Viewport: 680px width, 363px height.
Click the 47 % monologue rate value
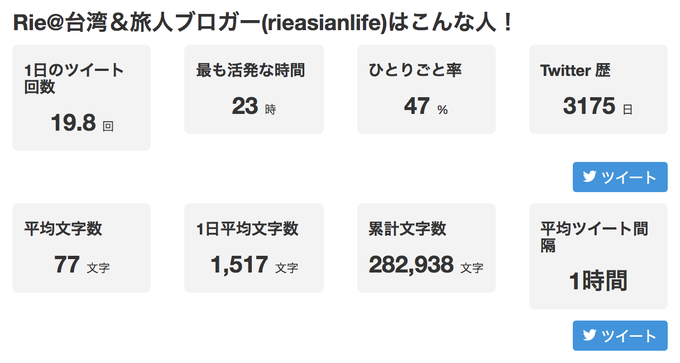tap(426, 106)
